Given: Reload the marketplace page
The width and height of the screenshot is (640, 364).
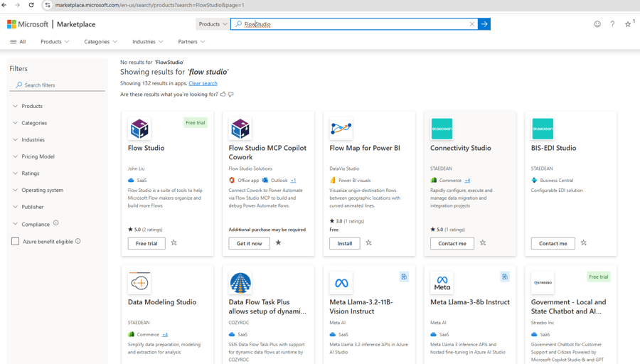Looking at the screenshot, I should tap(31, 5).
